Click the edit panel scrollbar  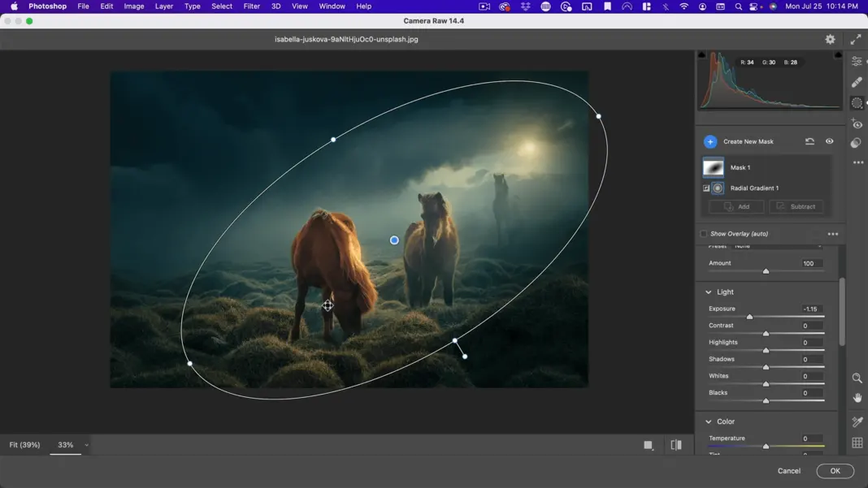(842, 312)
